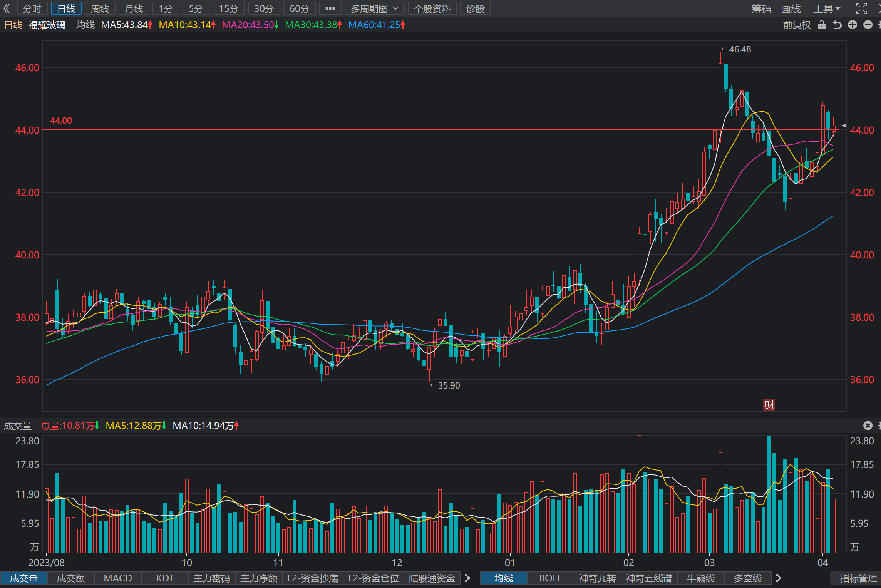Click the MA60:41.25 legend label
This screenshot has height=588, width=881.
pos(377,25)
